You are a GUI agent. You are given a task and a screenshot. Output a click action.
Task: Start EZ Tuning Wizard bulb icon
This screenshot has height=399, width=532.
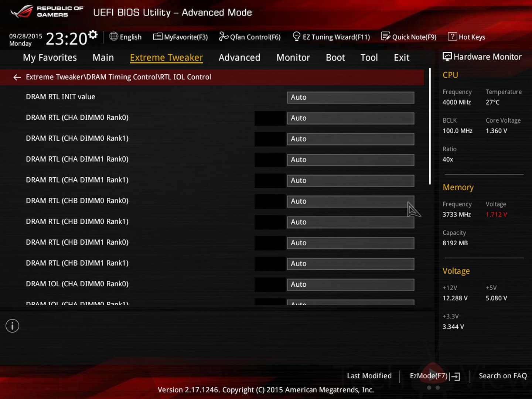[x=296, y=36]
